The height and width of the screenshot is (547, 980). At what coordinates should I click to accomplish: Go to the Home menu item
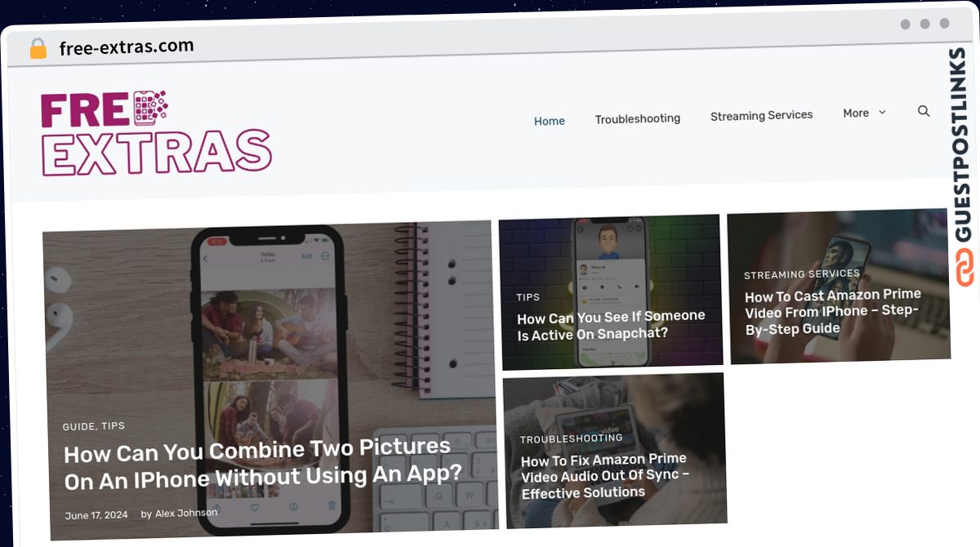point(550,121)
